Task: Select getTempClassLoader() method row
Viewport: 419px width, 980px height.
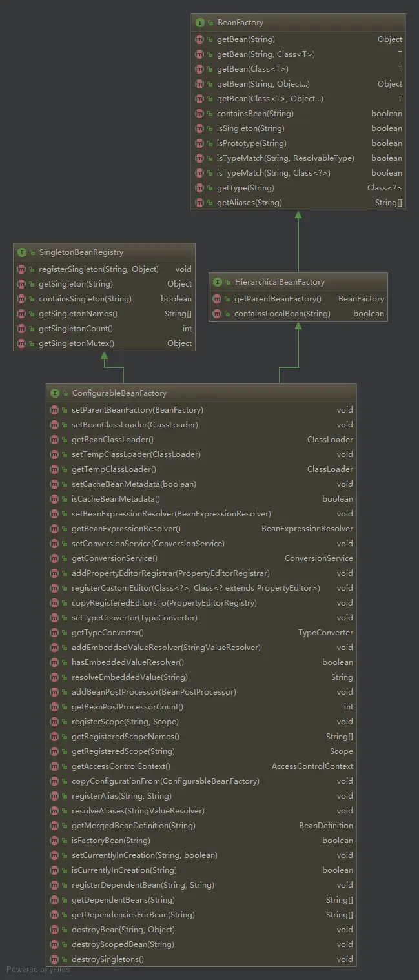Action: pos(201,469)
